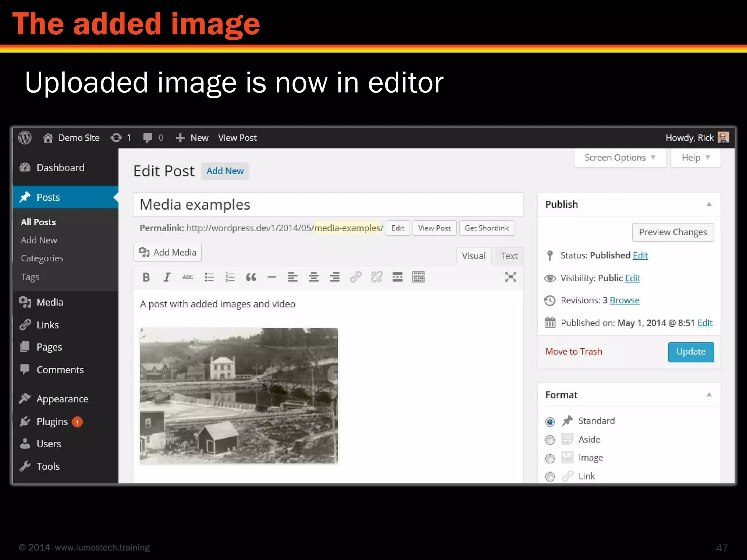Click View Post button beside permalink
The width and height of the screenshot is (747, 560).
pyautogui.click(x=434, y=228)
